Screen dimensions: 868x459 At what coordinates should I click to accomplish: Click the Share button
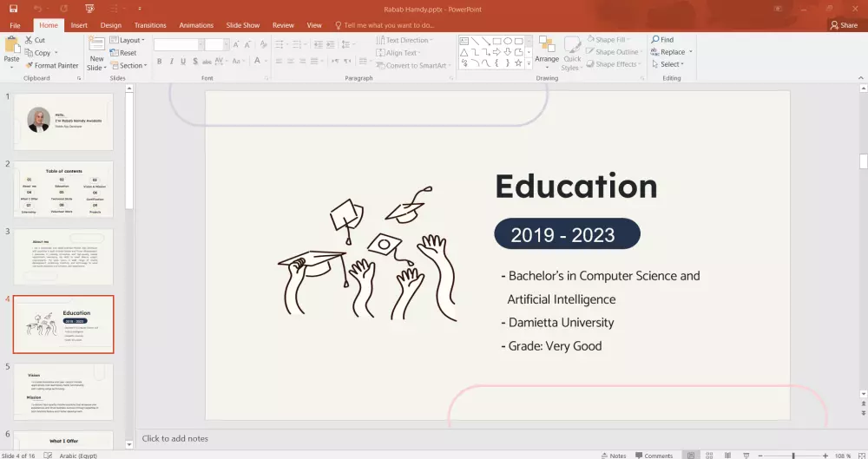844,25
